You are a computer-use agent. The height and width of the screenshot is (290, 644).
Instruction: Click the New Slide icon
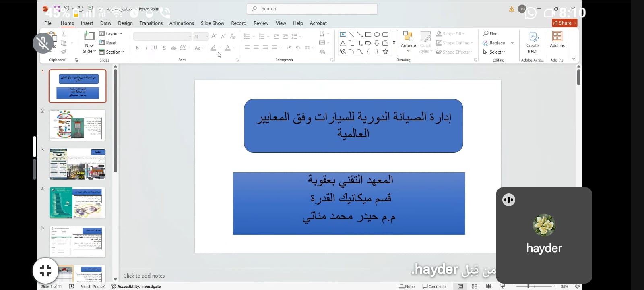[89, 36]
